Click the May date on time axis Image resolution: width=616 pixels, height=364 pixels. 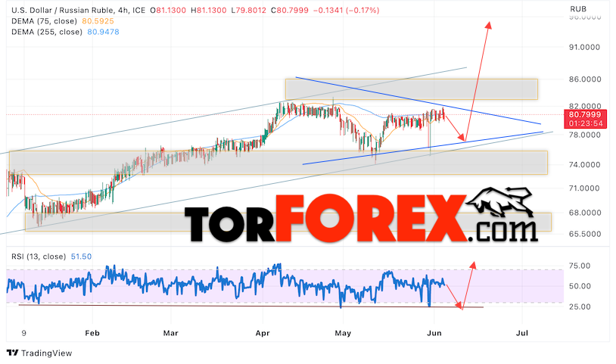(343, 333)
